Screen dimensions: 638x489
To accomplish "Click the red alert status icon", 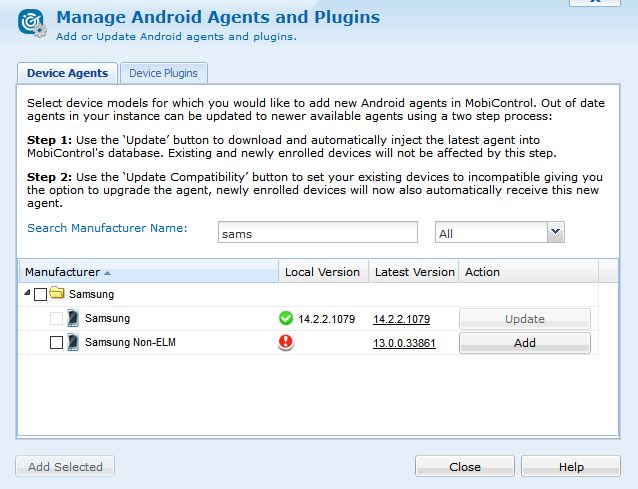I will click(x=287, y=343).
